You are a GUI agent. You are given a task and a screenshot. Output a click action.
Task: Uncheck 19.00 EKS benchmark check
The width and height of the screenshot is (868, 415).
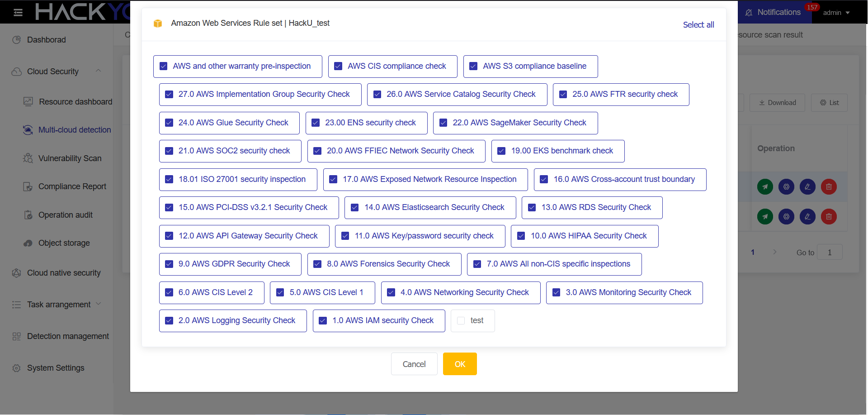(501, 151)
